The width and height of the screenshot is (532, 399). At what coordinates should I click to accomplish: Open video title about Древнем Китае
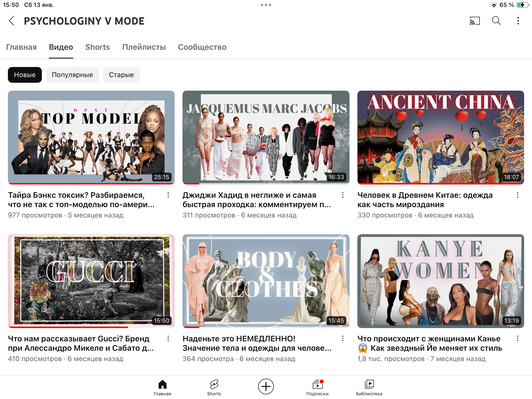tap(425, 200)
